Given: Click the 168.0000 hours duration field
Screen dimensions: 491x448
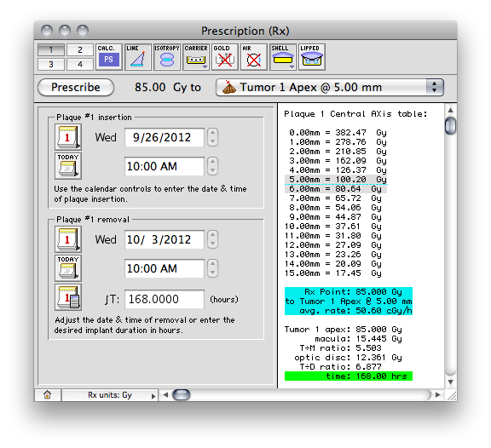Looking at the screenshot, I should [x=165, y=299].
